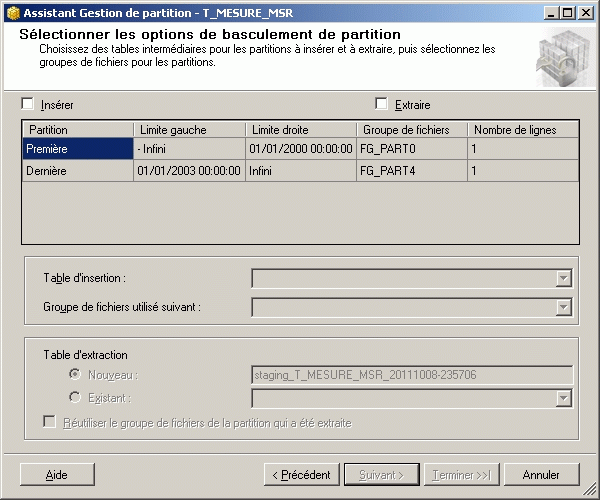
Task: Select the Existant radio button
Action: [x=75, y=398]
